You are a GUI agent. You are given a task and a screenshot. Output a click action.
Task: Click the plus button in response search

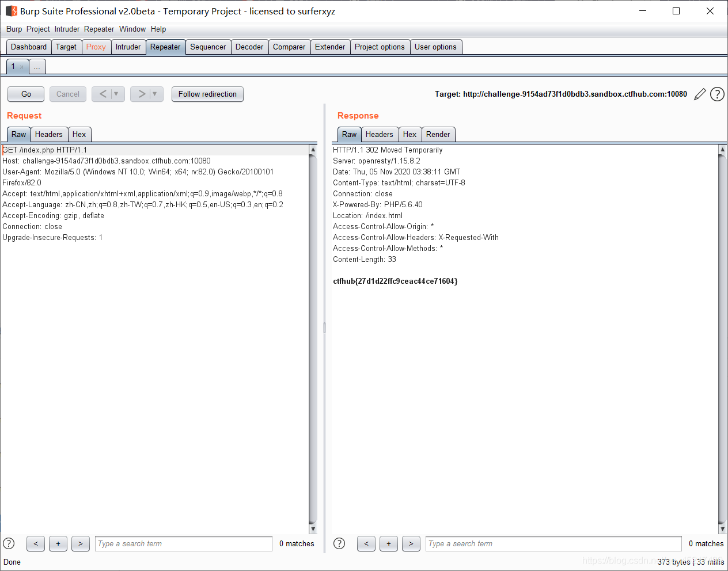389,543
